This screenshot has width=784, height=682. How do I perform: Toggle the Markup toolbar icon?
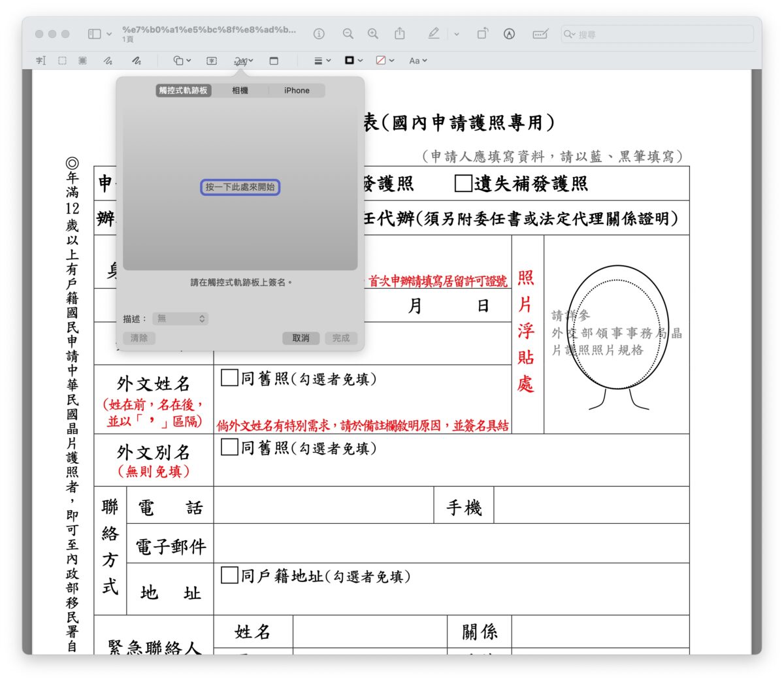coord(510,34)
